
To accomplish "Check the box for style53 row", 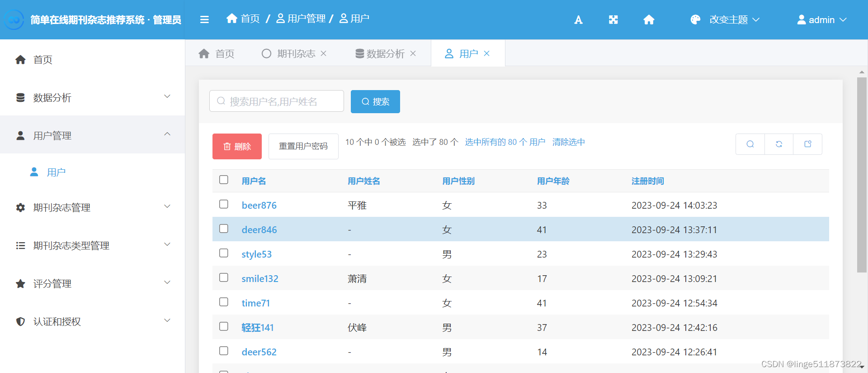I will point(224,253).
